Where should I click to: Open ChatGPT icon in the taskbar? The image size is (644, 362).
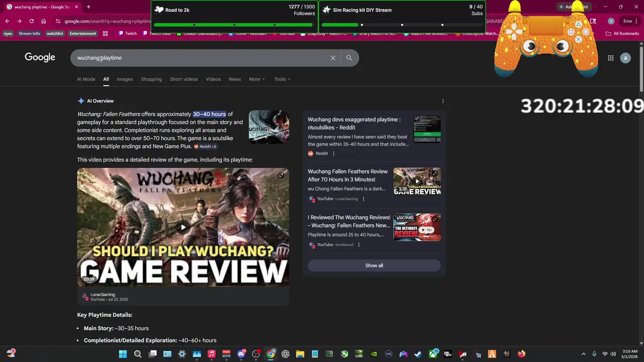[285, 354]
